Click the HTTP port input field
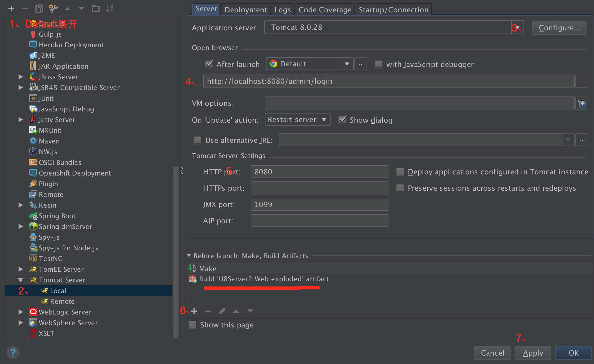 pos(319,172)
